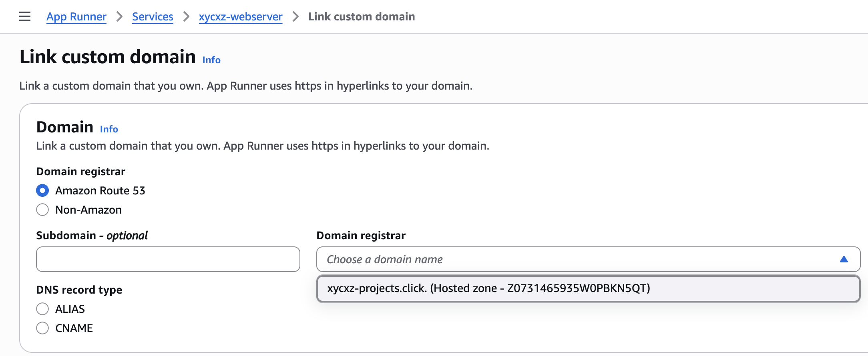The image size is (868, 356).
Task: Click the Link custom domain breadcrumb text
Action: coord(362,16)
